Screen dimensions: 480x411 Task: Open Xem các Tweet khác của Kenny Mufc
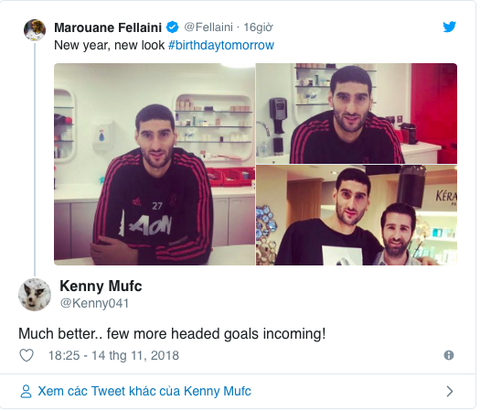(x=144, y=391)
